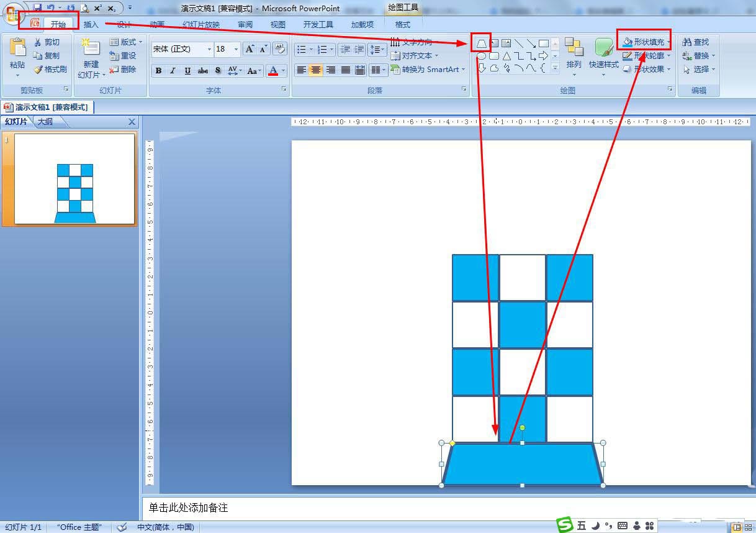
Task: Delete the slide with 删除
Action: point(123,69)
